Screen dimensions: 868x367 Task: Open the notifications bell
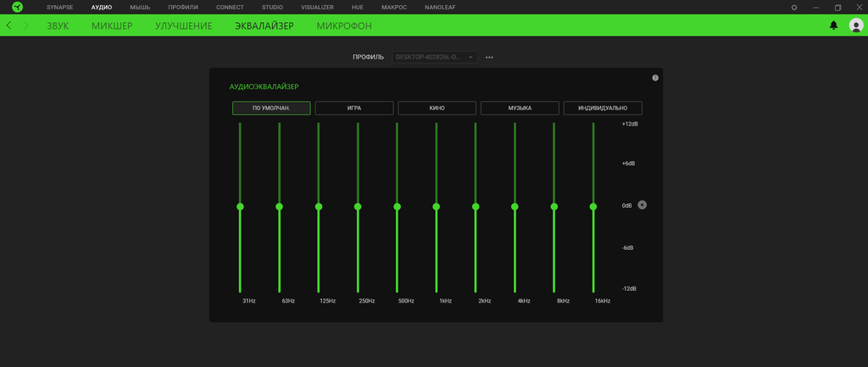833,25
